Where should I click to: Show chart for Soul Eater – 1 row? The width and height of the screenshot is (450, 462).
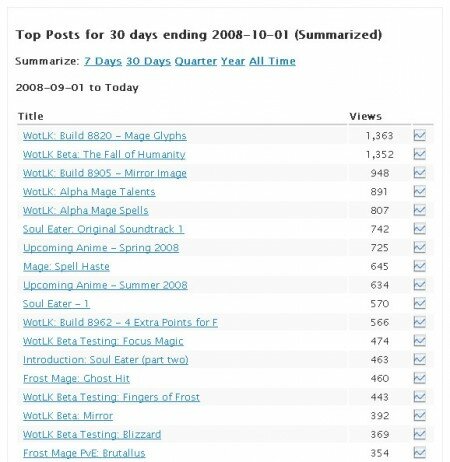pyautogui.click(x=420, y=303)
